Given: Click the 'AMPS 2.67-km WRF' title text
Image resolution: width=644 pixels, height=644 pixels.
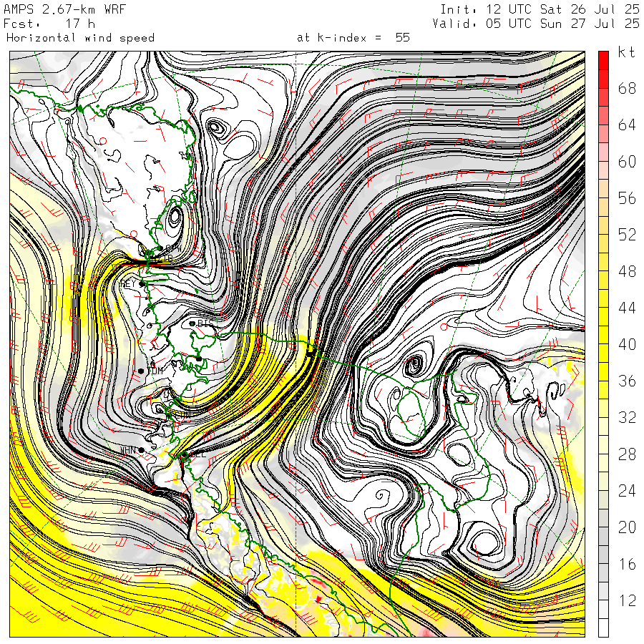Looking at the screenshot, I should click(x=64, y=9).
